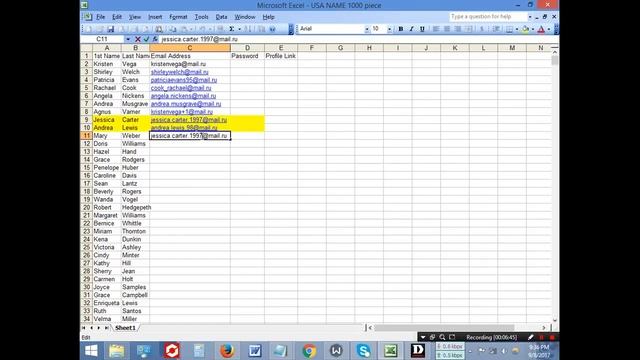Screen dimensions: 640x360
Task: Open the Insert menu
Action: 155,17
